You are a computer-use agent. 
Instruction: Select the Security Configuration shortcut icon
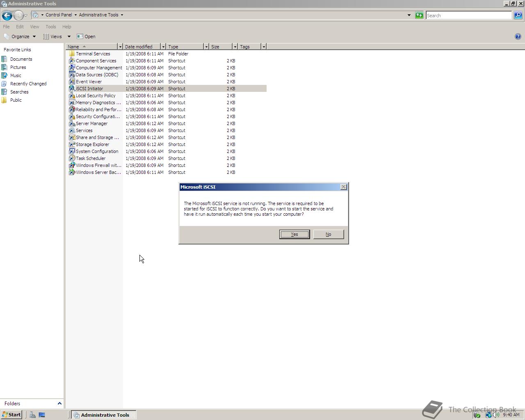[72, 116]
